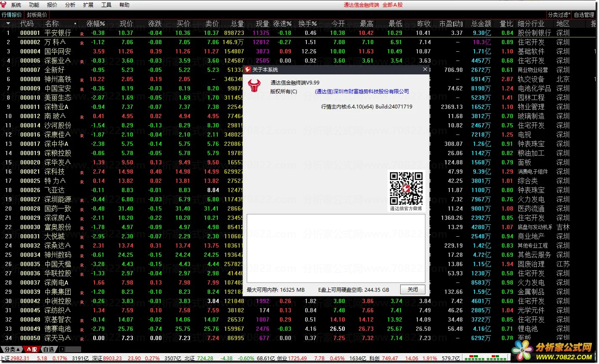Select stock 飞亚达 in the list
This screenshot has height=364, width=599.
pos(55,190)
